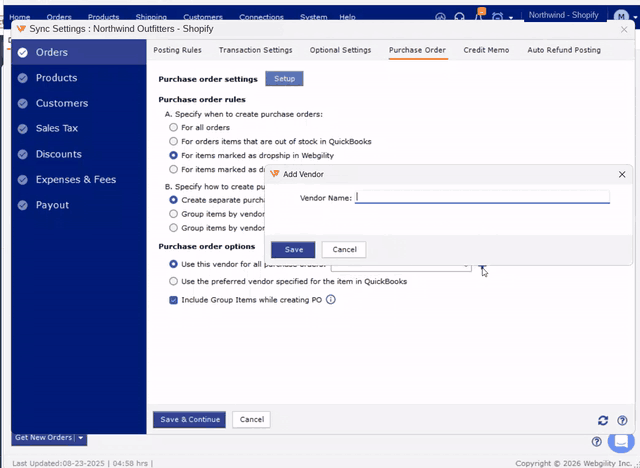Go to Expenses & Fees sidebar section
Screen dimensions: 640x468
[x=79, y=180]
